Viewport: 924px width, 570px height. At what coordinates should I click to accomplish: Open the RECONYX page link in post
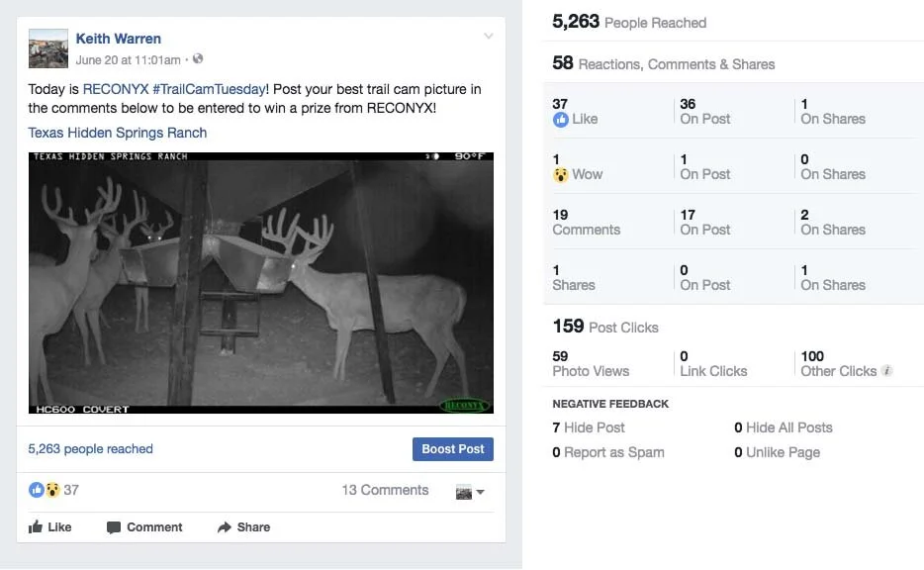click(116, 89)
